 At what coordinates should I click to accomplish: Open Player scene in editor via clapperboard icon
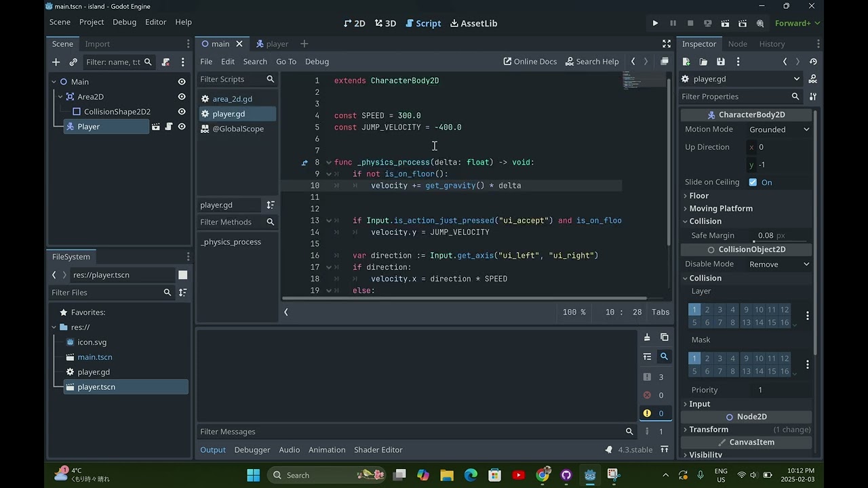156,127
